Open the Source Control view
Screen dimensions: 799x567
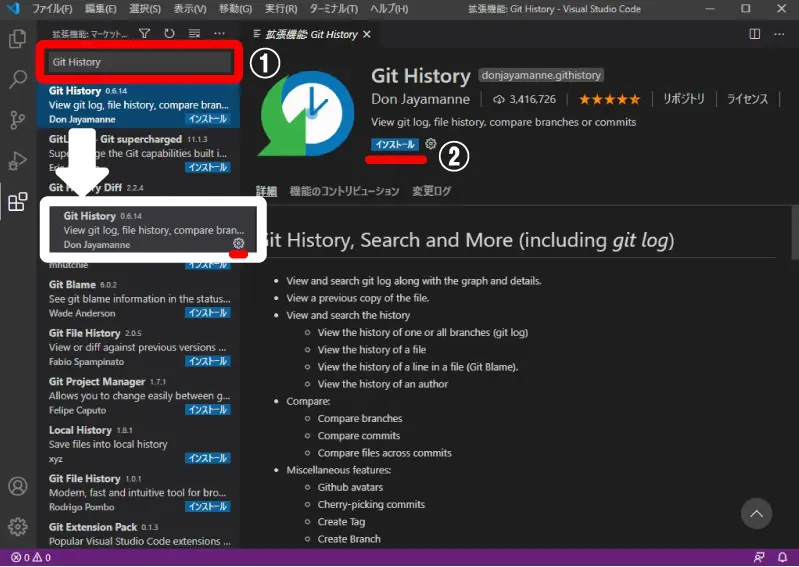click(17, 120)
